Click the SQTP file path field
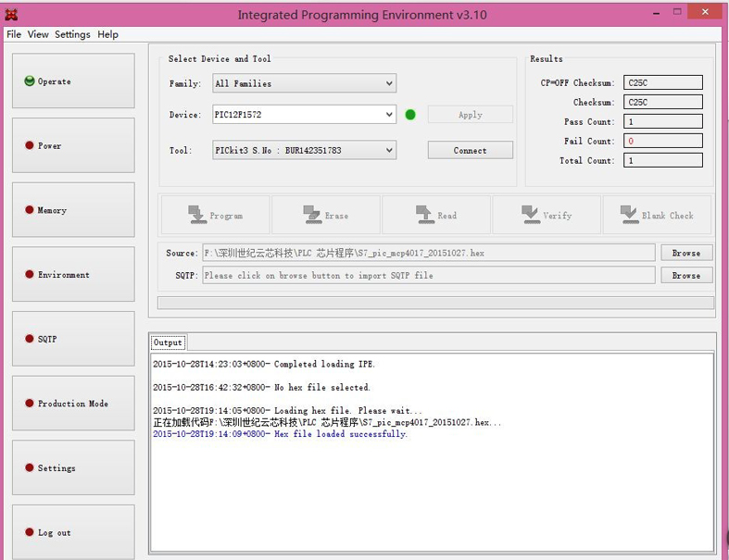This screenshot has width=729, height=560. tap(429, 275)
